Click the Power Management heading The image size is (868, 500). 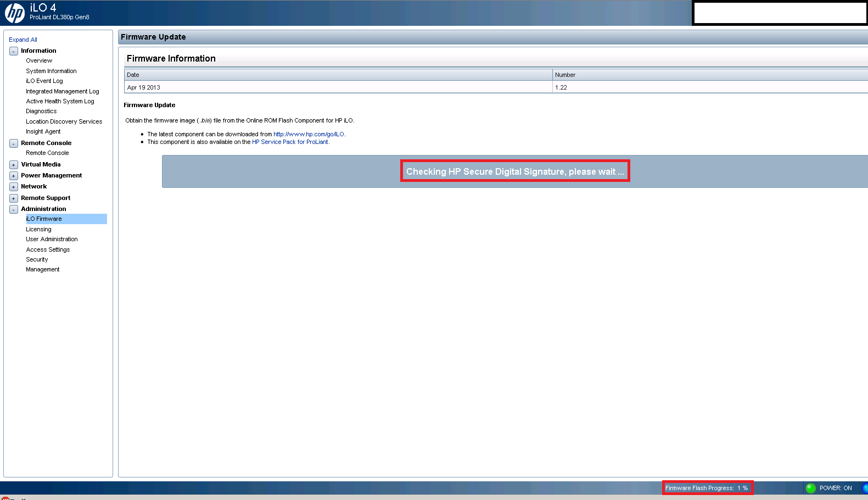[51, 175]
